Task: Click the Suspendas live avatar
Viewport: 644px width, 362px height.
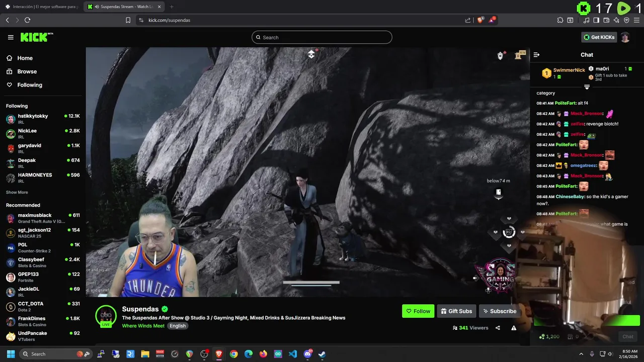Action: point(106,316)
